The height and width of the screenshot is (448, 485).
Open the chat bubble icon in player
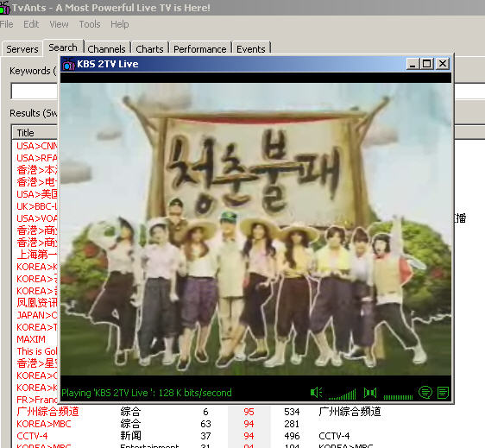[x=425, y=393]
